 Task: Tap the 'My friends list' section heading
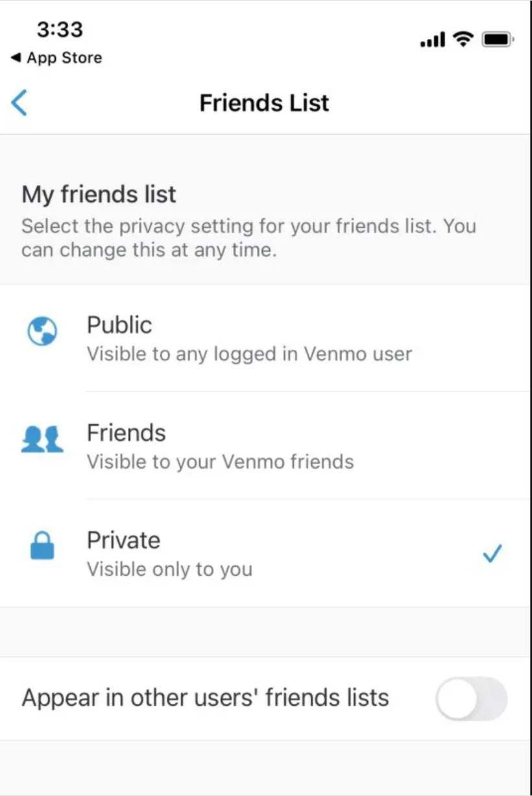point(99,194)
